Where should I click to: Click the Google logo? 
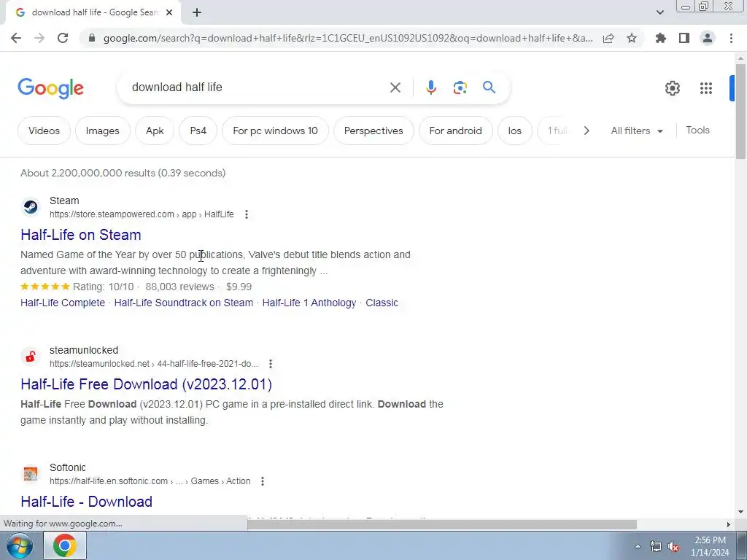50,88
